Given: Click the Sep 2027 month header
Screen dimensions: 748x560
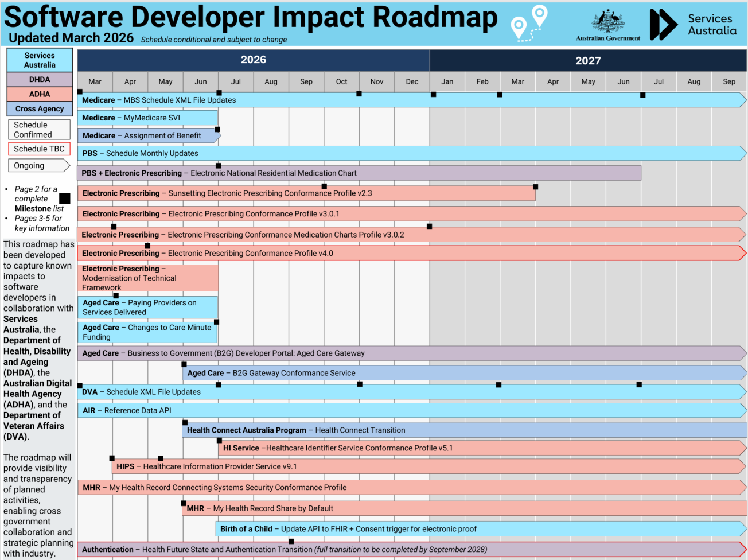Looking at the screenshot, I should tap(729, 81).
